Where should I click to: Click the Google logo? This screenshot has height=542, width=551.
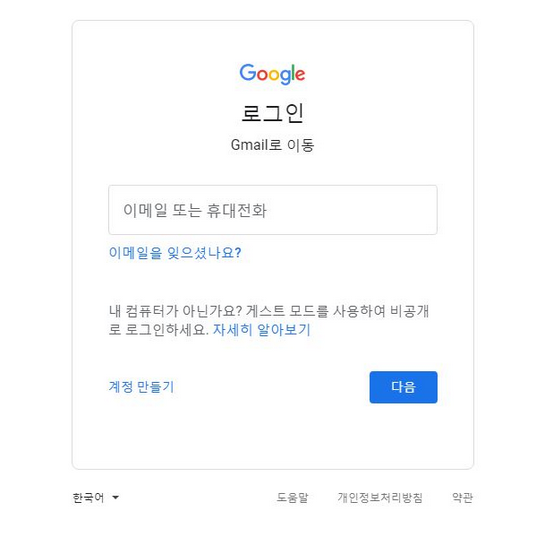(272, 74)
